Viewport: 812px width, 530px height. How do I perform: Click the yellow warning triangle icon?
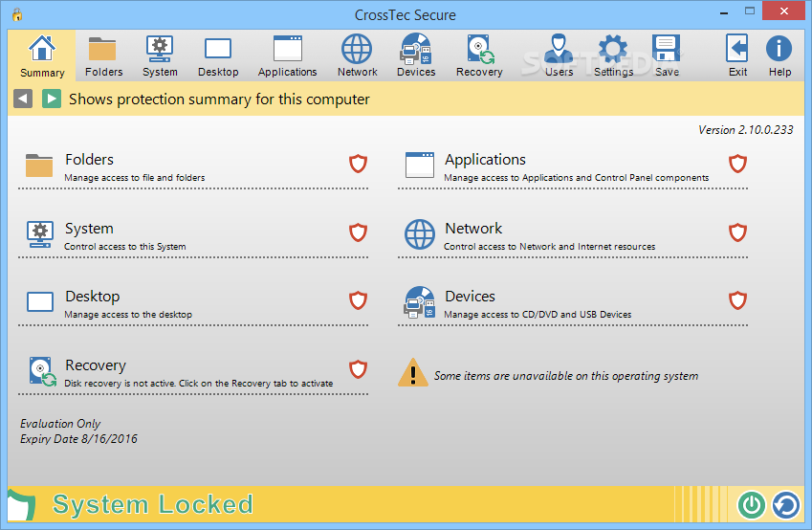pyautogui.click(x=413, y=372)
